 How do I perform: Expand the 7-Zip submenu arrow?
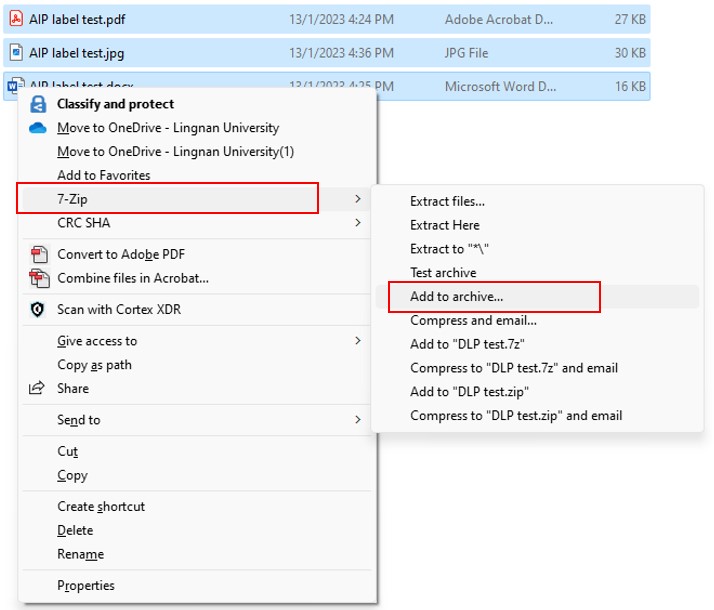[x=358, y=199]
